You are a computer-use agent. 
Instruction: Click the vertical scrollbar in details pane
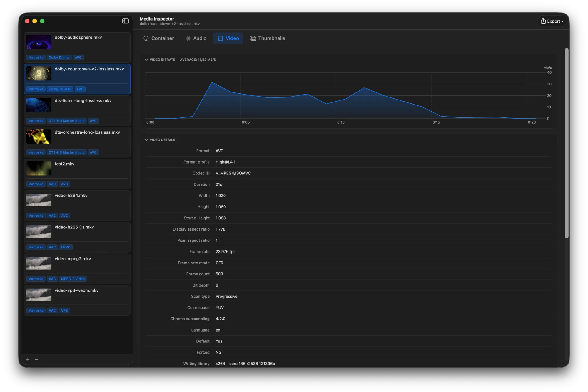coord(567,143)
